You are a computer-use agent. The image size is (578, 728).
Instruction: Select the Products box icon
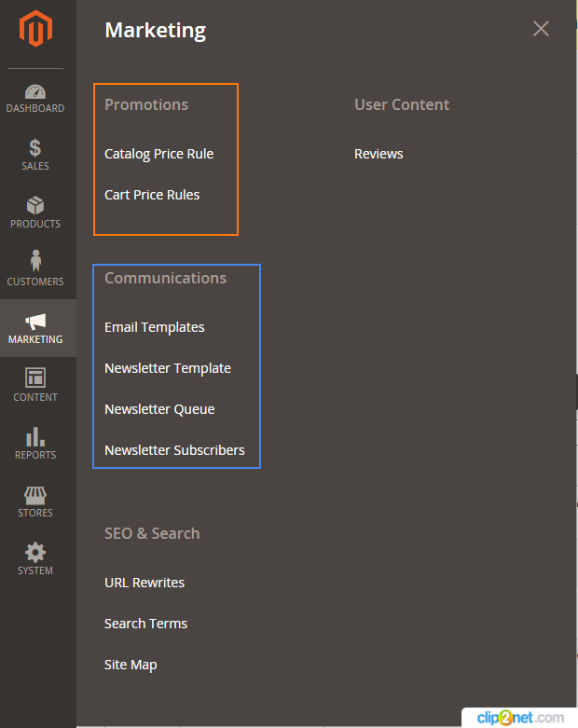click(35, 206)
